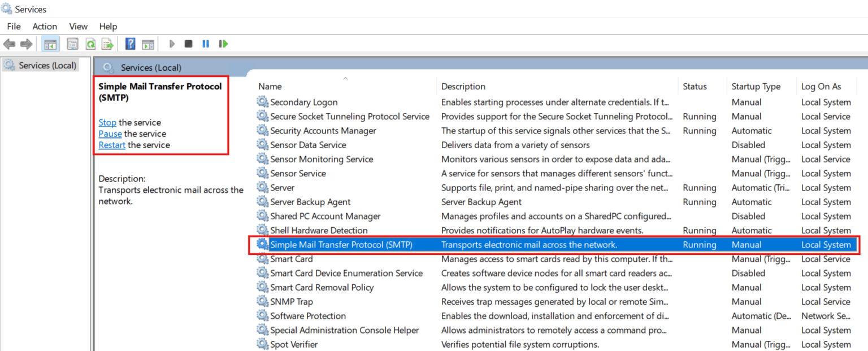Click the Services title bar icon
Image resolution: width=868 pixels, height=351 pixels.
point(7,9)
